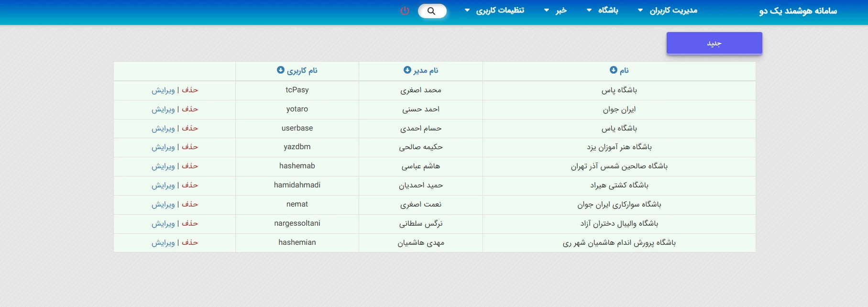Select the cell باشگاه سوارکاری ایران جوان
868x307 pixels.
point(619,204)
